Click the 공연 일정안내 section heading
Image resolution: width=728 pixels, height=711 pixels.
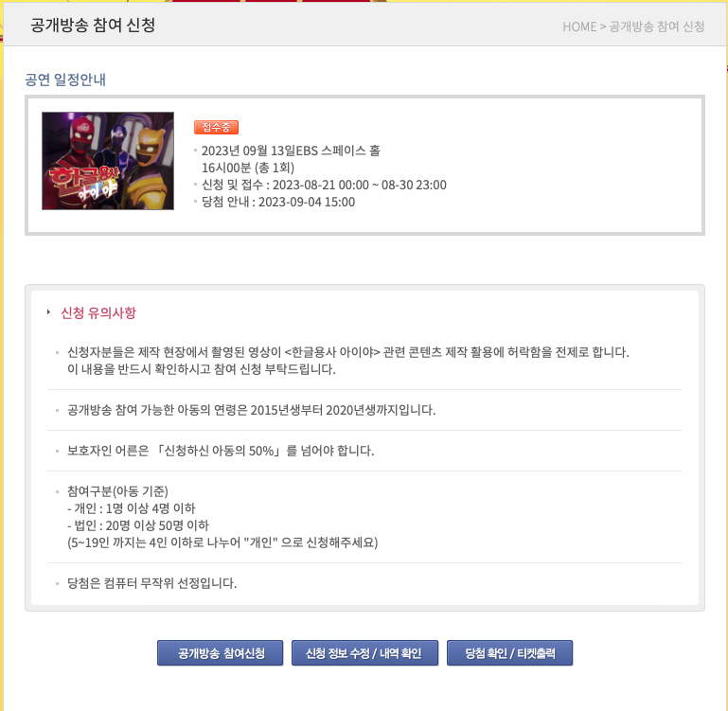pyautogui.click(x=65, y=80)
